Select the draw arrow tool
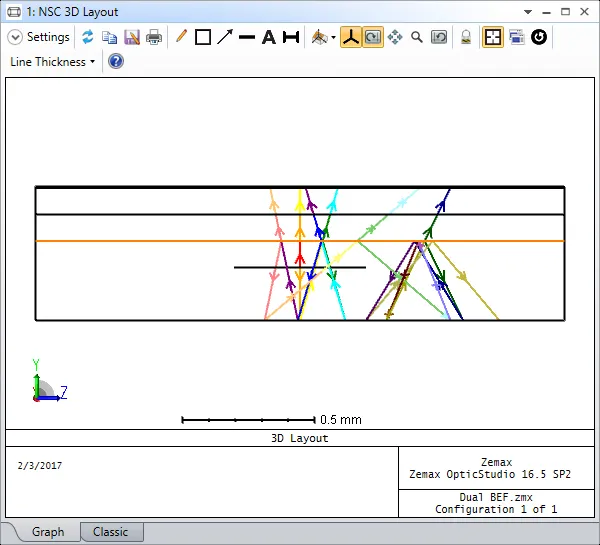 225,37
